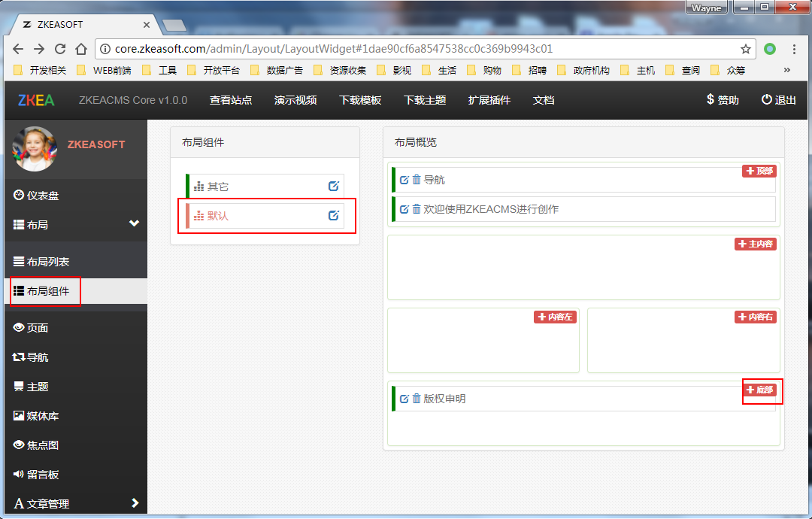Click the browser back arrow
812x519 pixels.
[18, 49]
